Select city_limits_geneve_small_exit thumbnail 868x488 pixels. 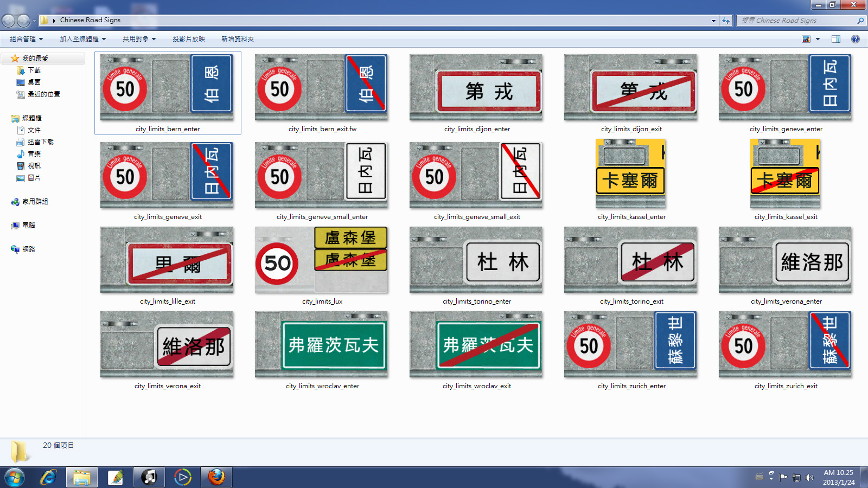coord(476,176)
